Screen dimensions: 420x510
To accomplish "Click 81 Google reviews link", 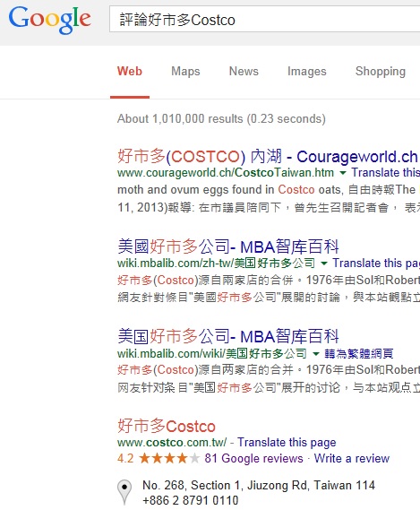I will tap(253, 458).
